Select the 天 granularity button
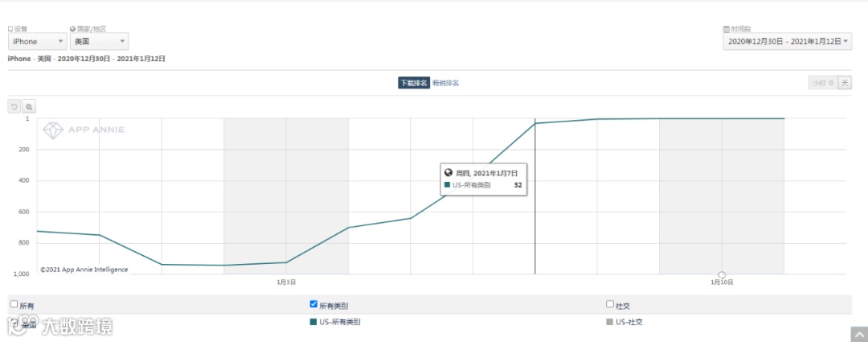 coord(845,83)
